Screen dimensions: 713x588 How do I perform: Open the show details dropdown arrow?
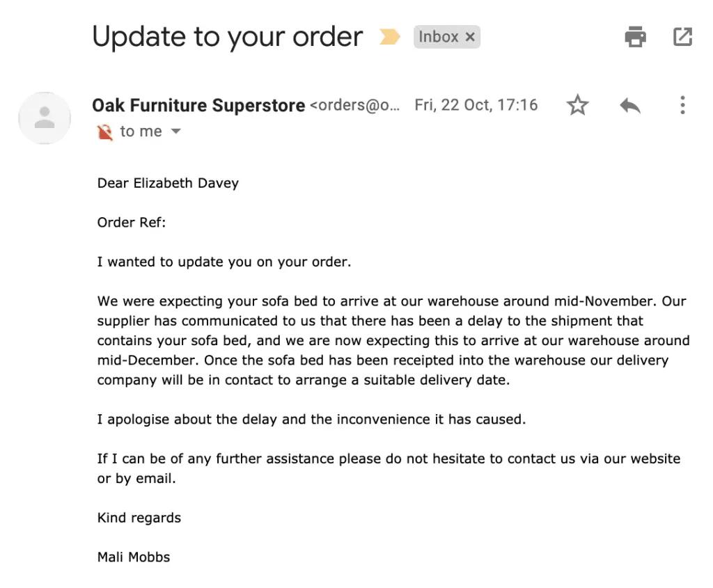pos(176,131)
